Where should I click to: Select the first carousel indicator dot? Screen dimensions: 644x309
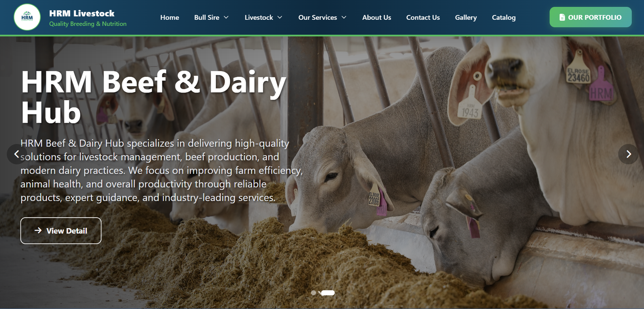[314, 293]
